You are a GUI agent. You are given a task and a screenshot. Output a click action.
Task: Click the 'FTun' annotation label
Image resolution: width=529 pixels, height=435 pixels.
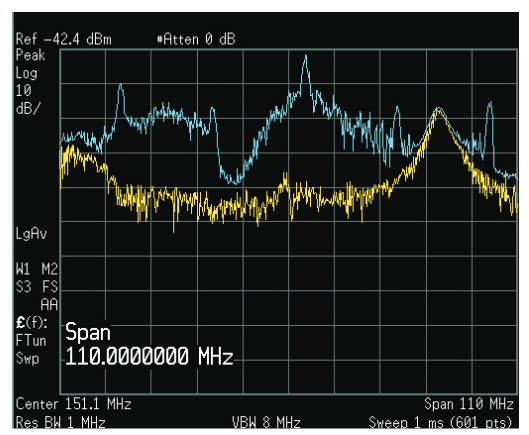[31, 341]
